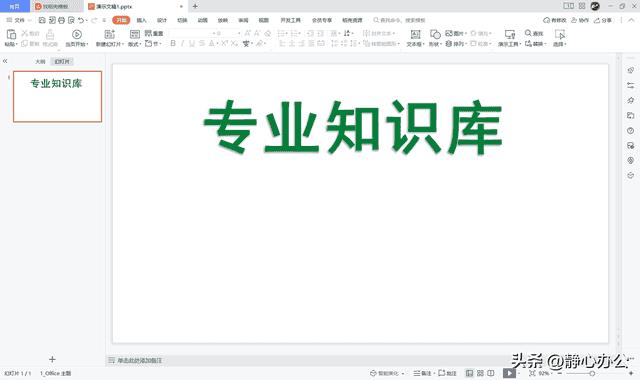Click the Share button at top right

(602, 20)
